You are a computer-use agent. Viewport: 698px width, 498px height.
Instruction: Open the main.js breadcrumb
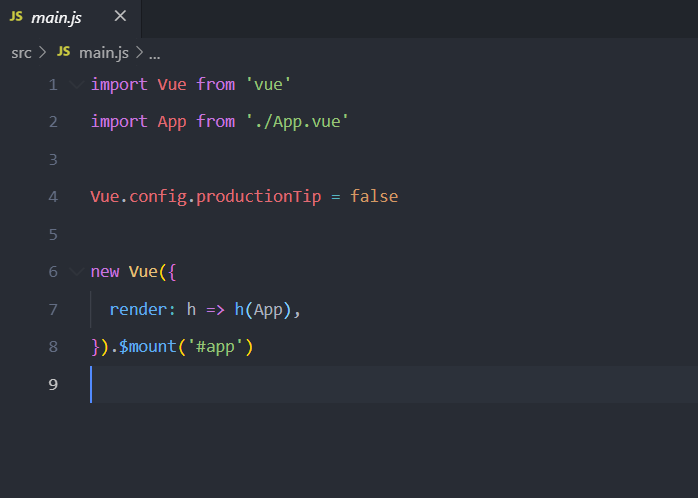(103, 52)
